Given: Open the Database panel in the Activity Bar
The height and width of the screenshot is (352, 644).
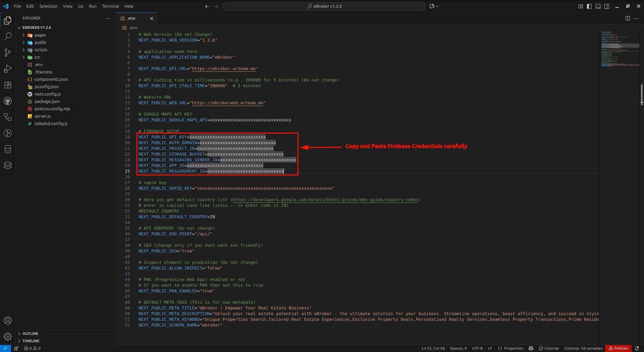Looking at the screenshot, I should click(8, 149).
